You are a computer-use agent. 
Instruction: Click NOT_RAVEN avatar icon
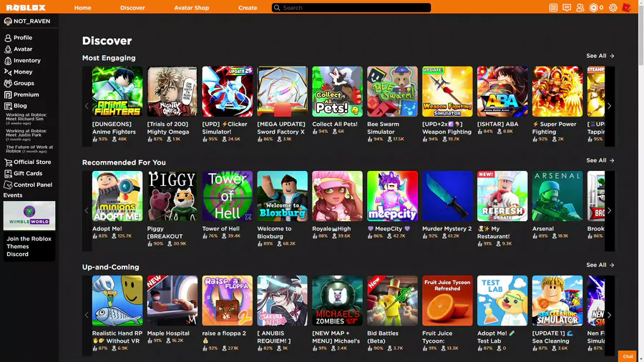(x=8, y=21)
